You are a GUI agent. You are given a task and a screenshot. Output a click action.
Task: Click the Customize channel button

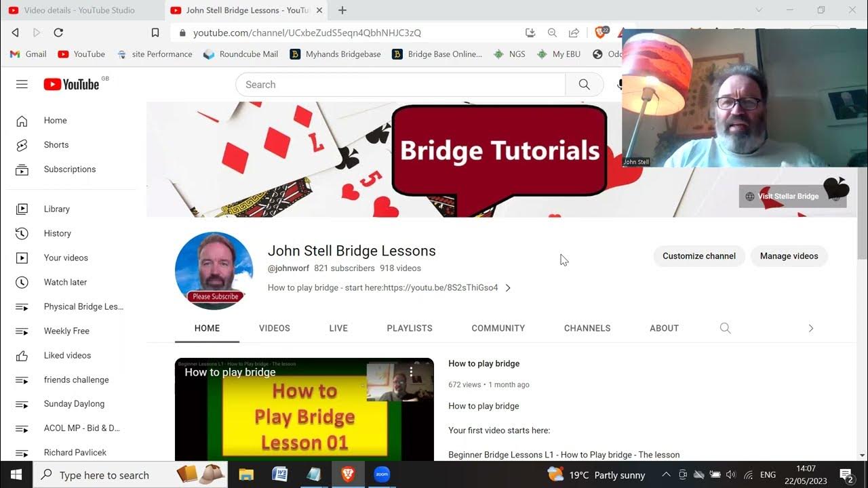coord(699,256)
